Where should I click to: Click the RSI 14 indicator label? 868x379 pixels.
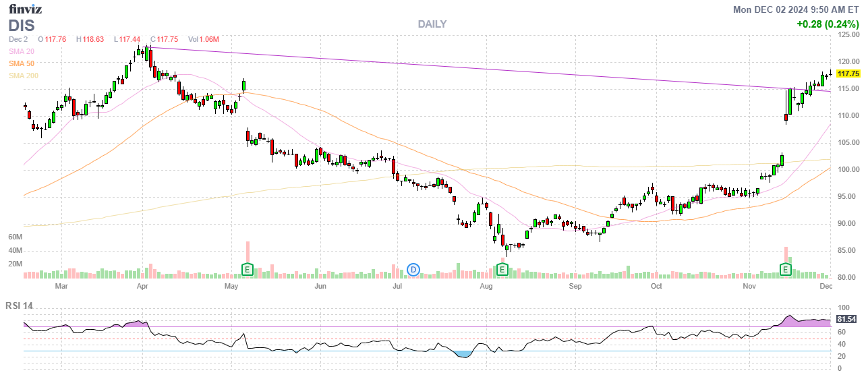(x=19, y=305)
